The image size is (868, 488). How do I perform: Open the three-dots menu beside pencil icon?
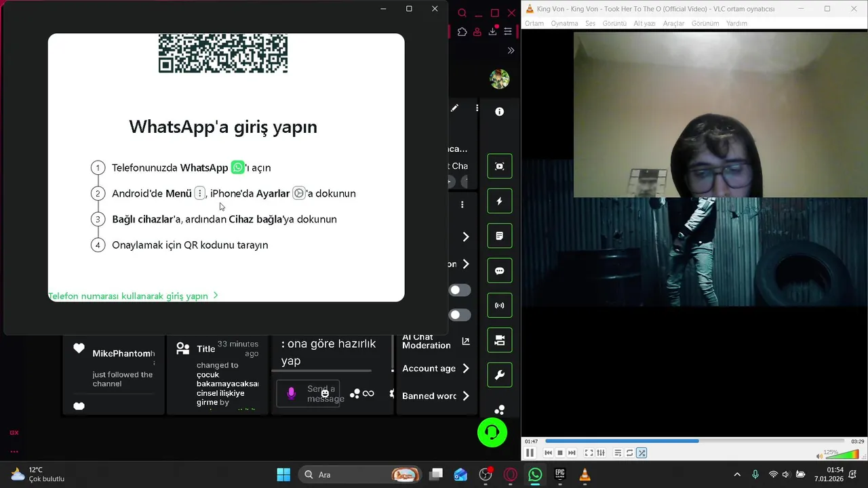point(477,108)
